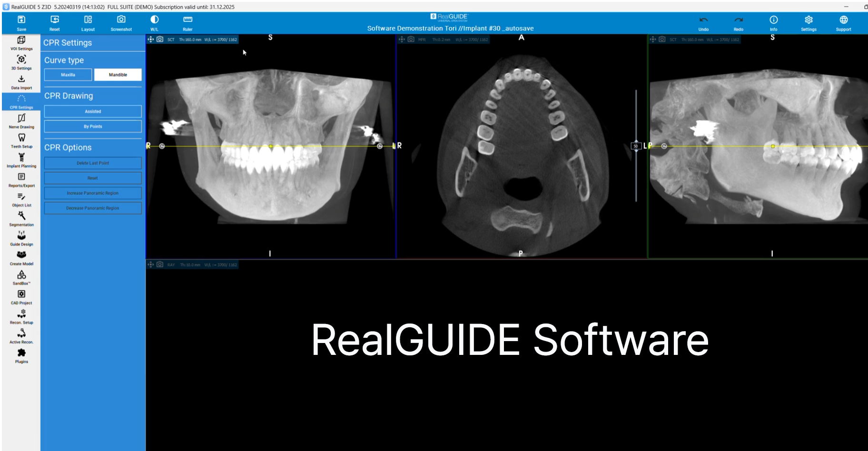Open Reports/Export
The height and width of the screenshot is (451, 868).
point(21,179)
